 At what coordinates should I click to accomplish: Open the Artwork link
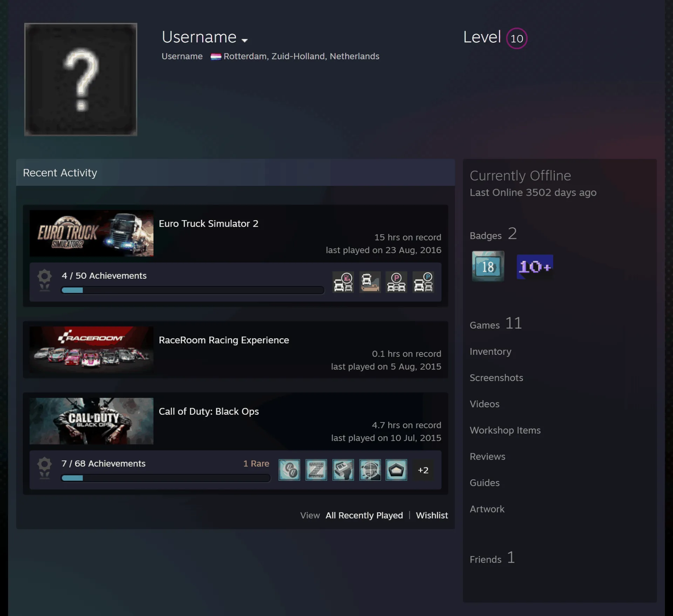coord(487,509)
